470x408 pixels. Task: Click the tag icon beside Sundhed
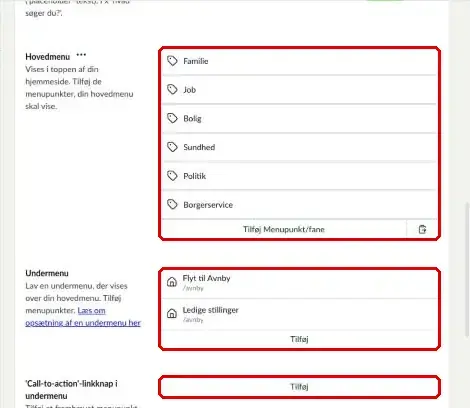[172, 147]
